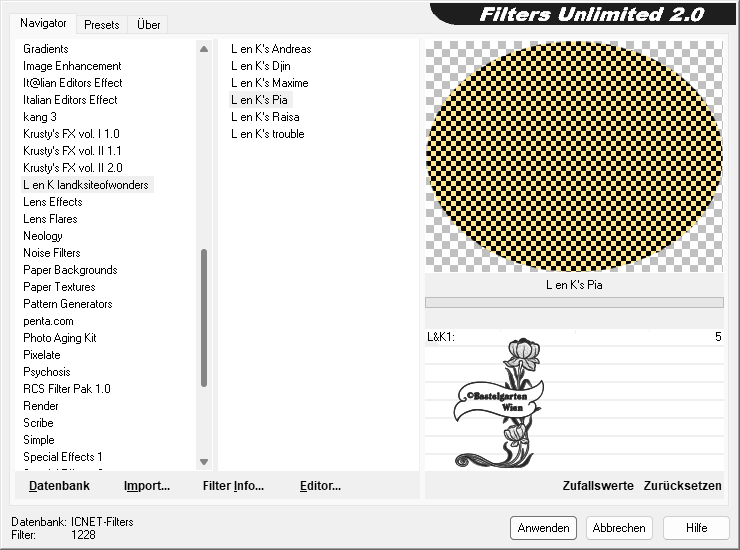Choose L en K's Maxime filter
This screenshot has width=740, height=550.
click(x=269, y=83)
